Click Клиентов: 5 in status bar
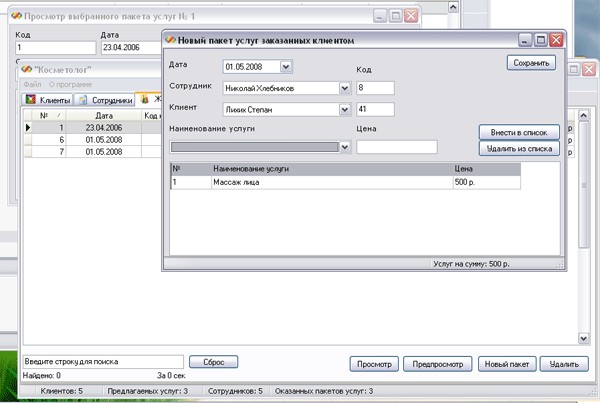The image size is (600, 403). coord(62,391)
